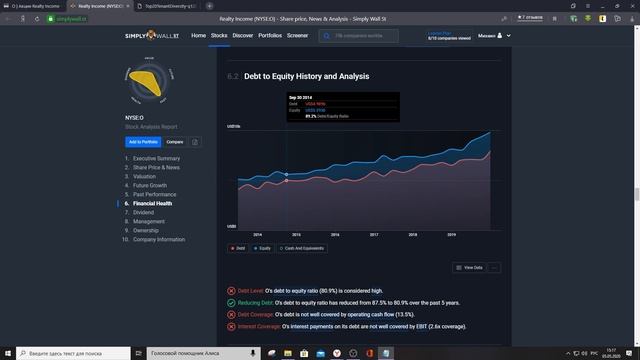Image resolution: width=640 pixels, height=360 pixels.
Task: Go to Ownership section
Action: click(x=146, y=230)
